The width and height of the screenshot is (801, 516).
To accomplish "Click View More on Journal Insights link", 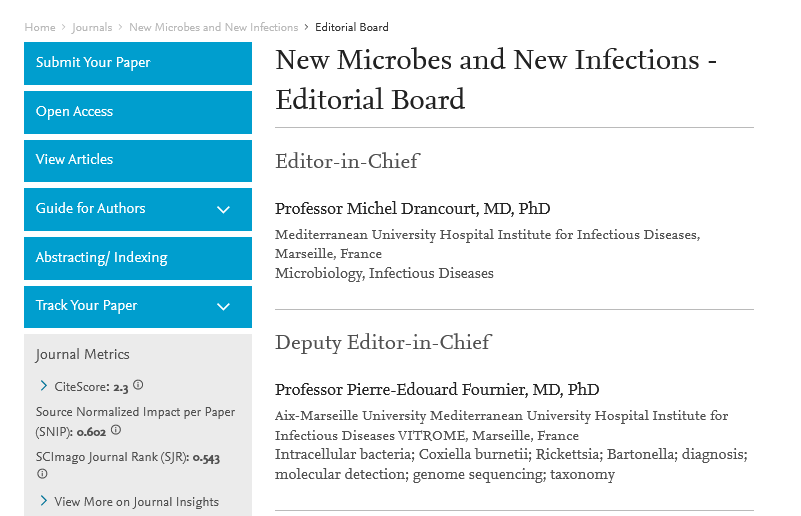I will click(136, 502).
